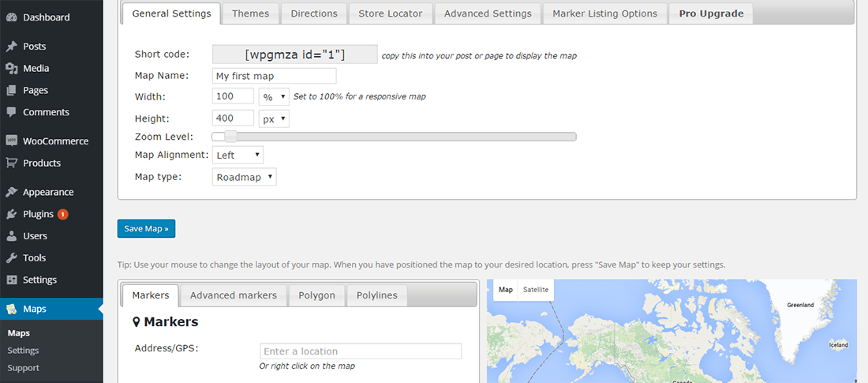Switch to the Advanced markers tab
The image size is (868, 383).
click(234, 295)
